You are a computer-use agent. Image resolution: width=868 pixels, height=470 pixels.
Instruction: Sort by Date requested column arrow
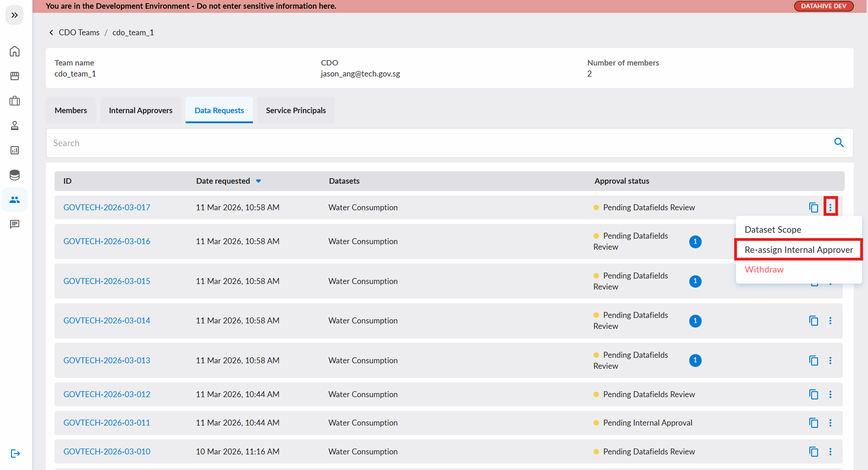click(258, 181)
